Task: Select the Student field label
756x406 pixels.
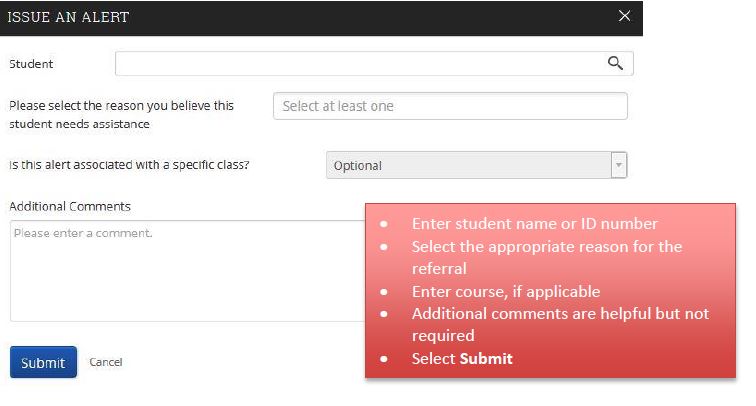Action: click(31, 64)
